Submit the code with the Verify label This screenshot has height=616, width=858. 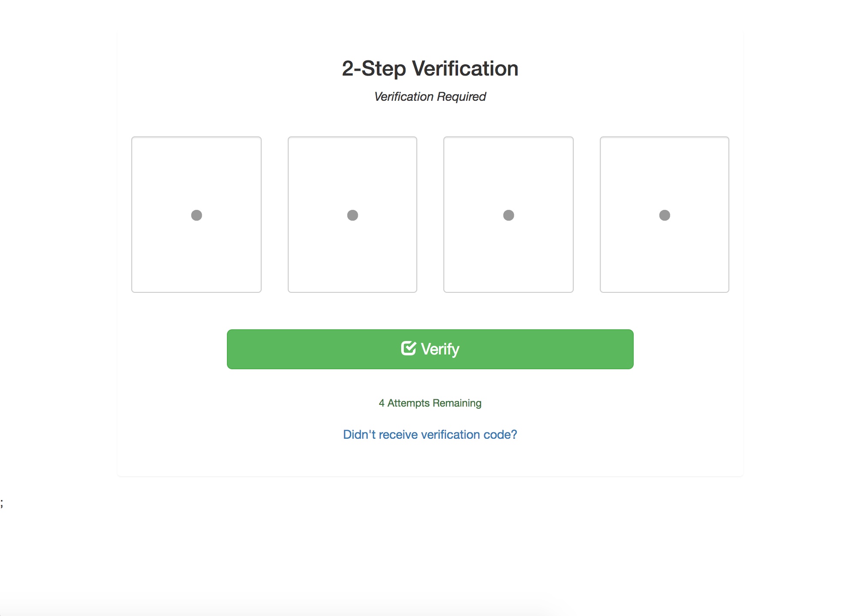point(440,349)
